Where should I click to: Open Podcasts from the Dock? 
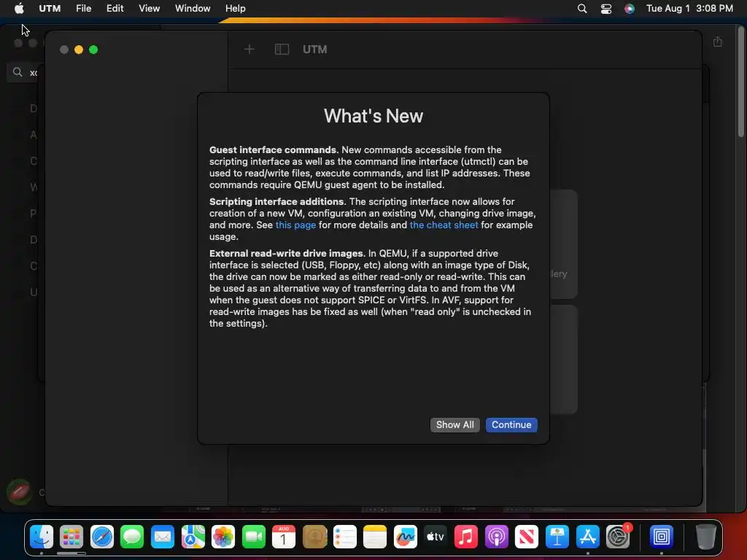pos(496,537)
